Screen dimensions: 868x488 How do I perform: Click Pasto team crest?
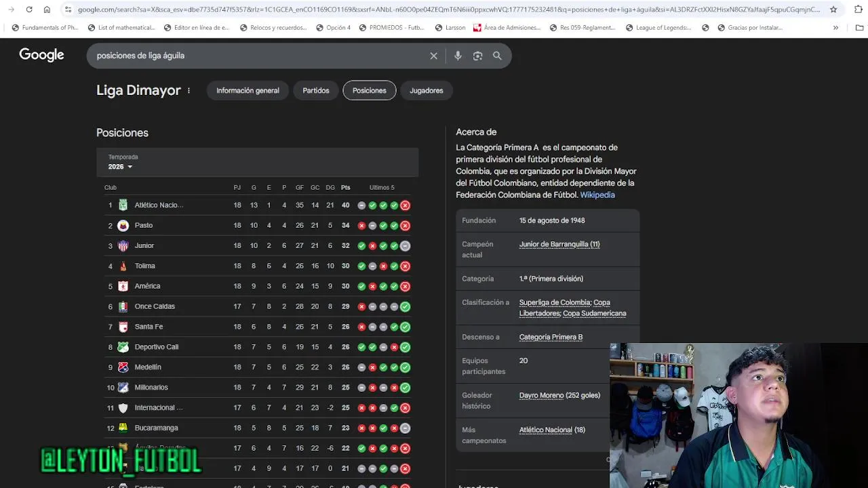pos(123,225)
